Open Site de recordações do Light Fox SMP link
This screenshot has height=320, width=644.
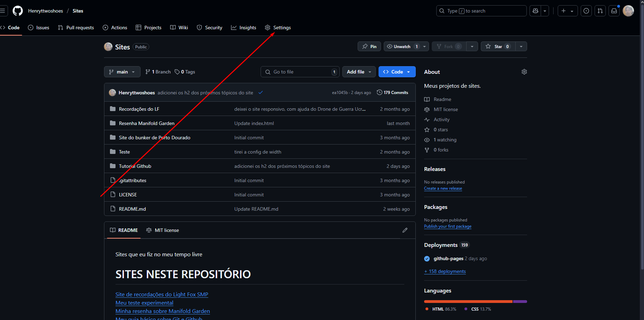[x=162, y=295]
